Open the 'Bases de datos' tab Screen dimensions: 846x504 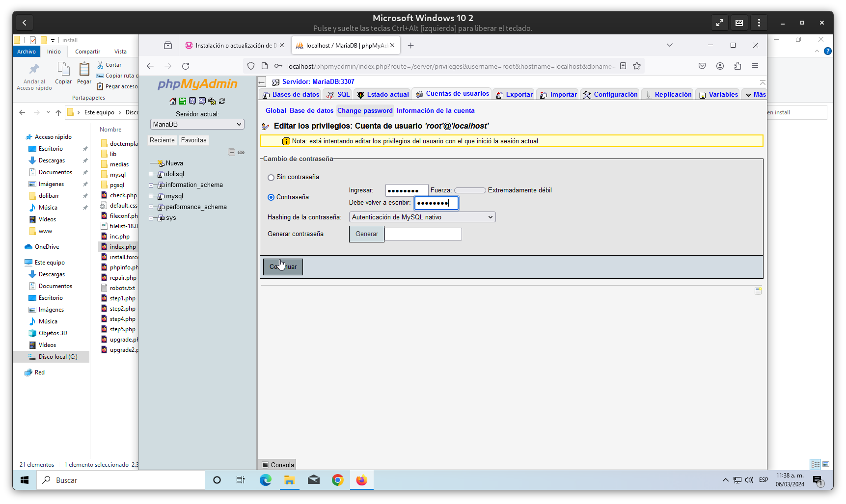click(x=291, y=95)
